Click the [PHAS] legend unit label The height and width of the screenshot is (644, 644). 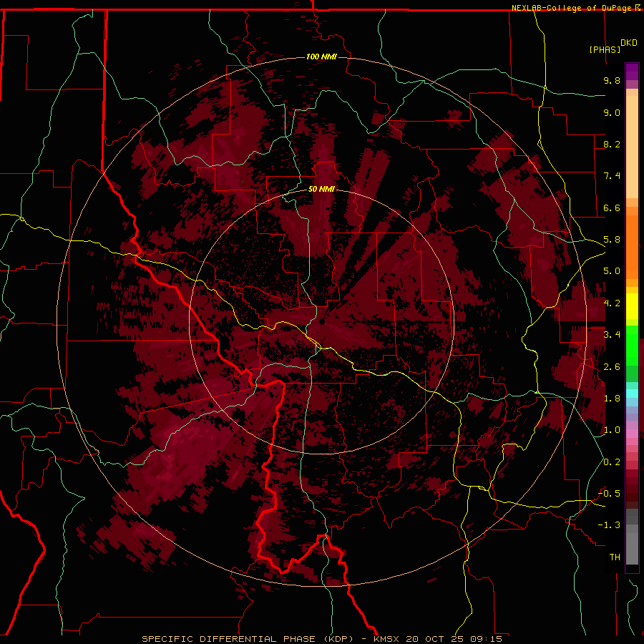pyautogui.click(x=605, y=49)
